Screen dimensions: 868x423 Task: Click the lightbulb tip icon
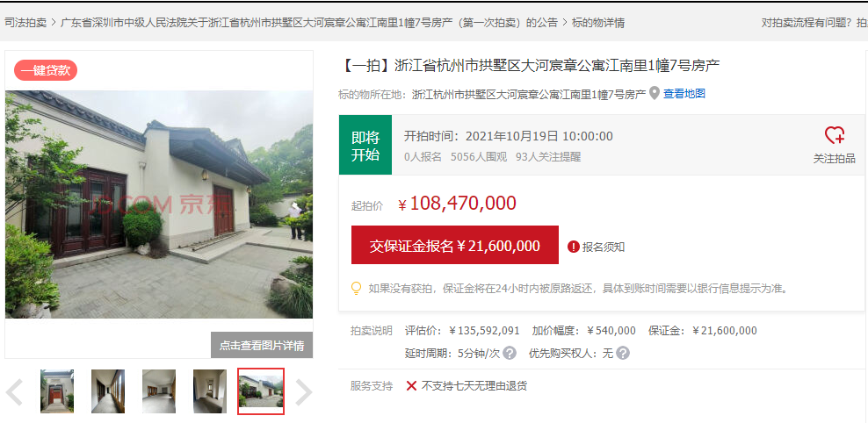[357, 288]
